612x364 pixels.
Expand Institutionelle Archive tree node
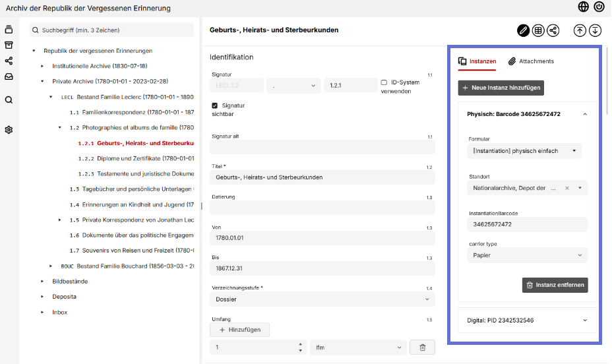[43, 66]
